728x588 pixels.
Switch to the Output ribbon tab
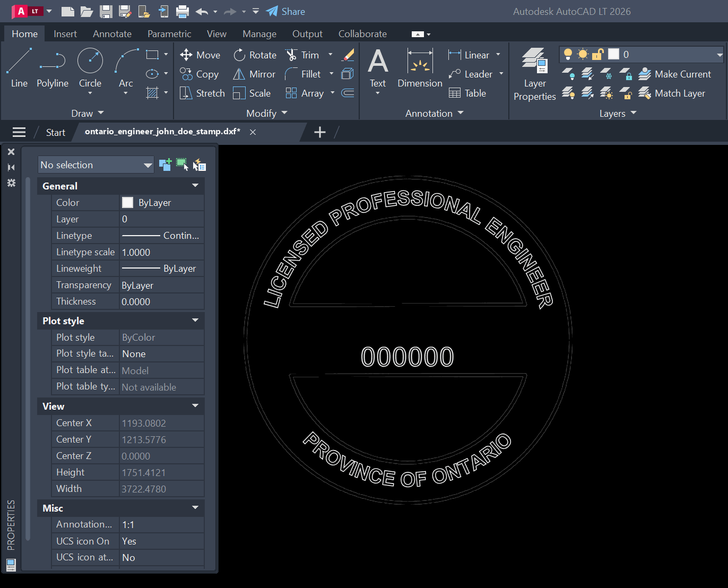[x=307, y=34]
